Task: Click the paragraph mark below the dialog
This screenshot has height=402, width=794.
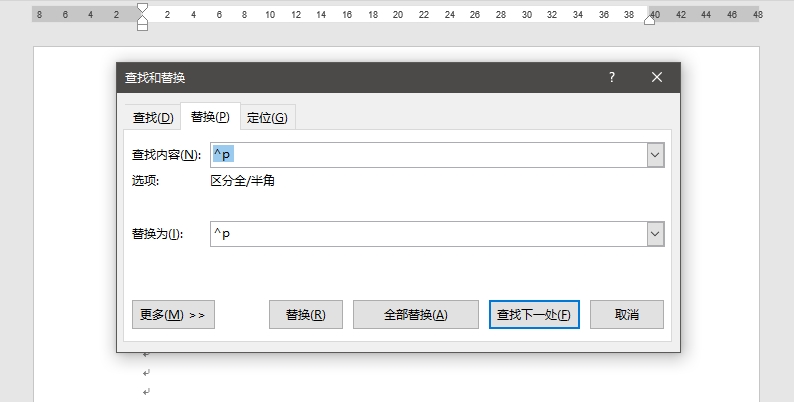Action: (146, 372)
